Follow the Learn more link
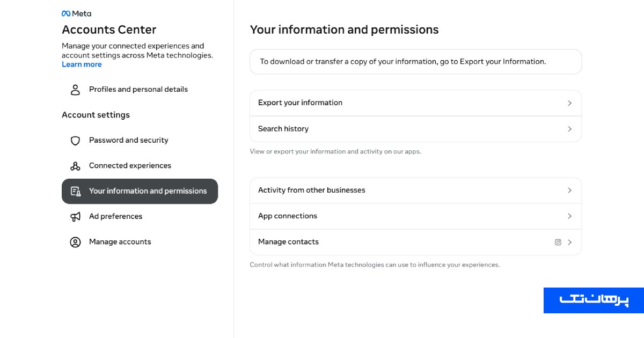This screenshot has width=644, height=338. click(82, 64)
